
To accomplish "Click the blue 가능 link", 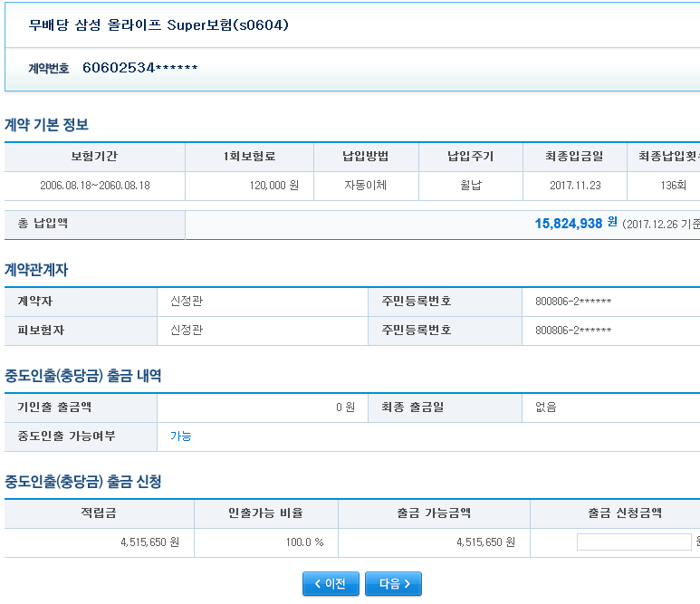I will (x=181, y=436).
